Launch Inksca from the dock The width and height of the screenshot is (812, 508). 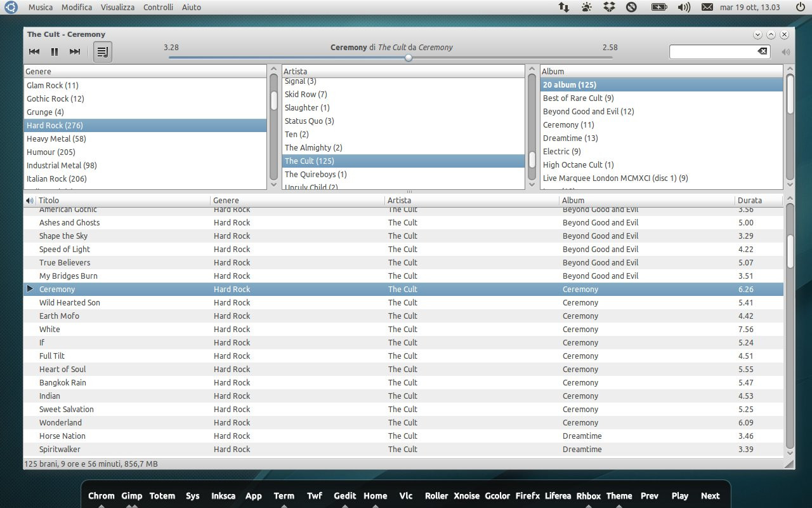point(223,496)
